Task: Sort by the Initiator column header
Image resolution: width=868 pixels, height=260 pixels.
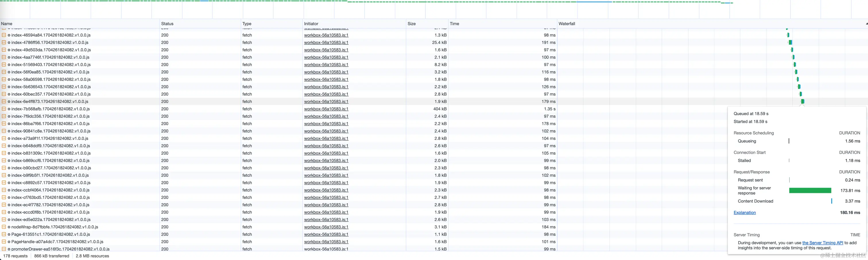Action: click(x=354, y=24)
